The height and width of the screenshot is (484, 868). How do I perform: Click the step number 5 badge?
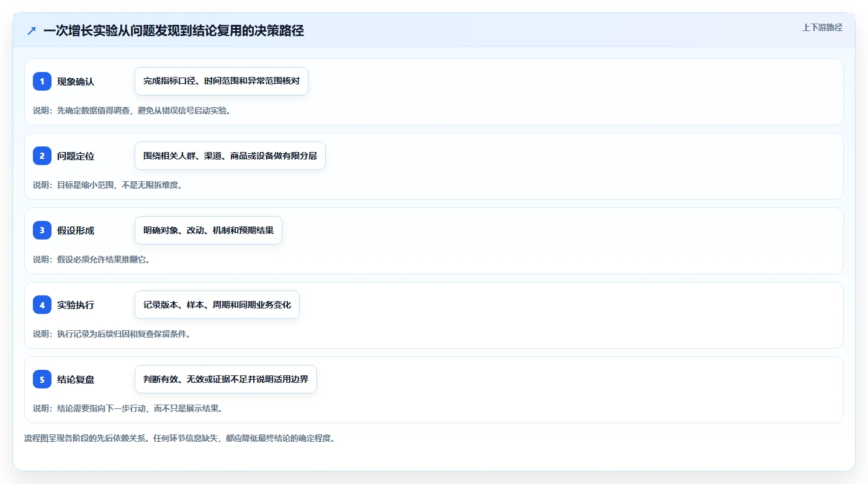click(x=42, y=379)
